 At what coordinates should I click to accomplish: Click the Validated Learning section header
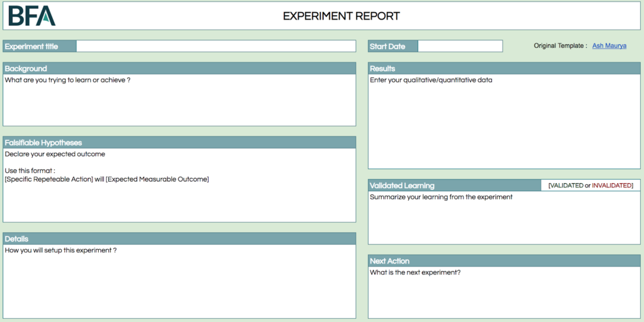455,186
